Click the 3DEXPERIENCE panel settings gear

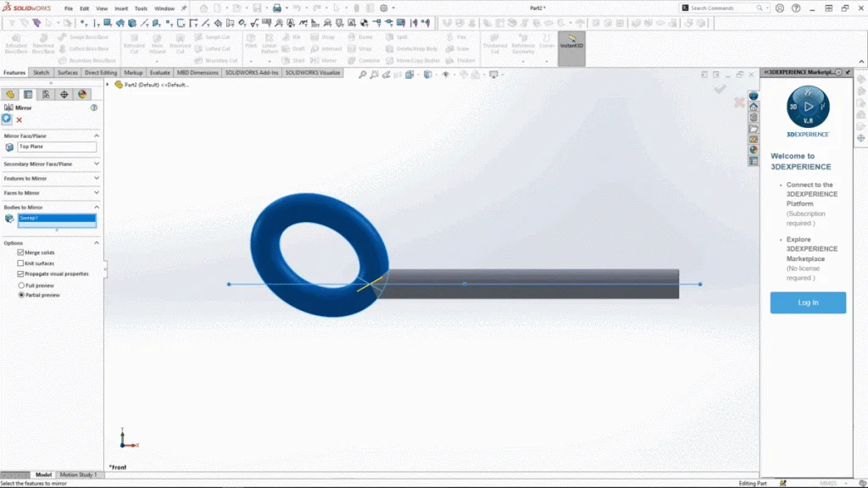pos(838,73)
